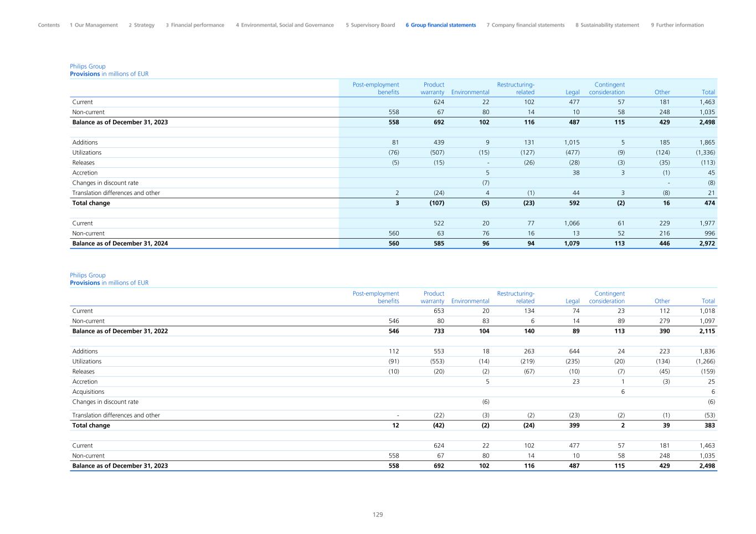756x534 pixels.
Task: Select the Product warranty utilizations value (507)
Action: click(438, 152)
